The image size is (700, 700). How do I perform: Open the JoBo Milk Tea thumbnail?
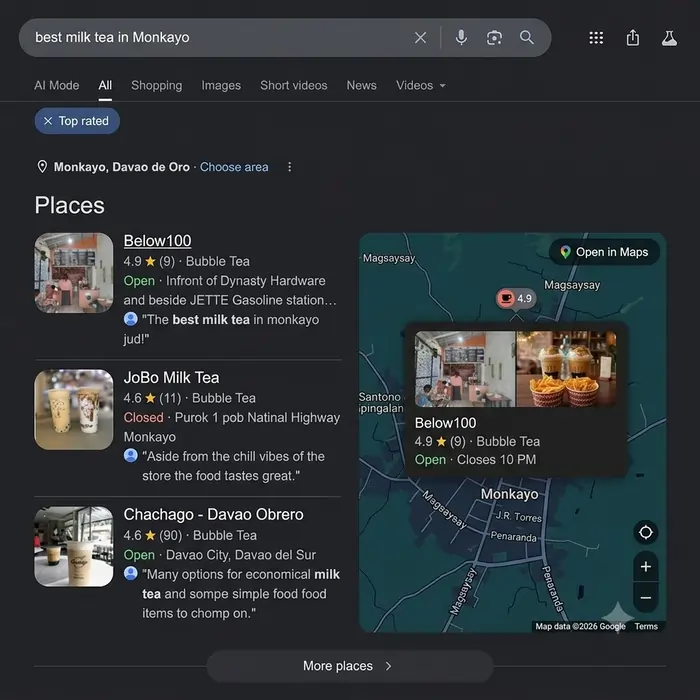tap(74, 409)
